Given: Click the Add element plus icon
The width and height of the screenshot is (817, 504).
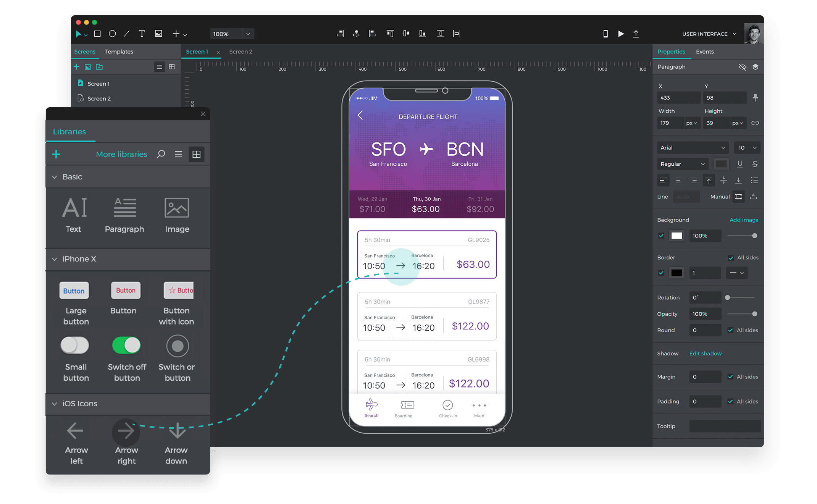Looking at the screenshot, I should 176,33.
